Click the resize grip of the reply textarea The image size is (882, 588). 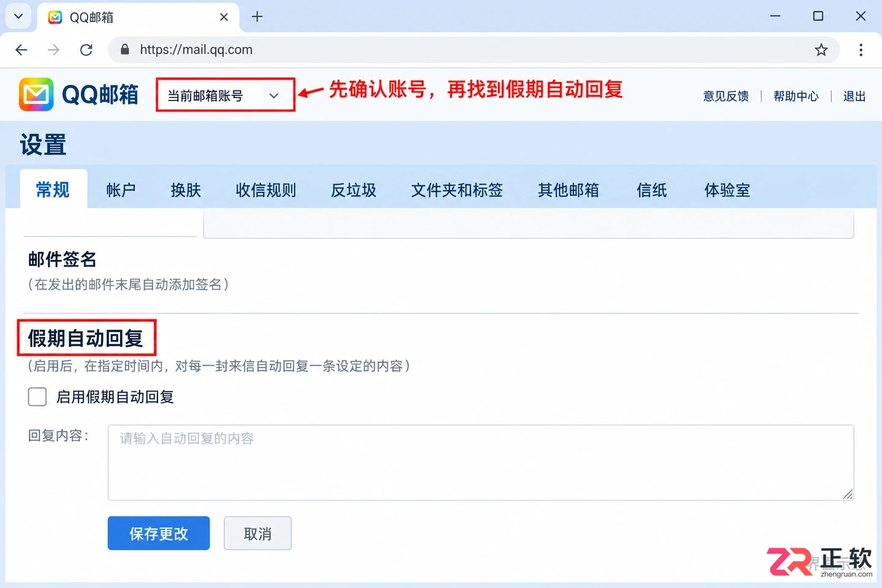point(848,494)
